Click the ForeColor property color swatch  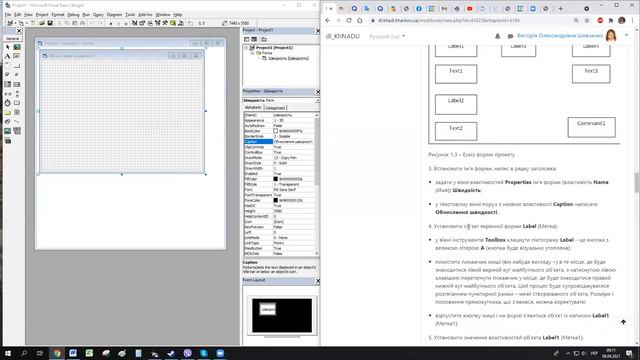click(276, 200)
